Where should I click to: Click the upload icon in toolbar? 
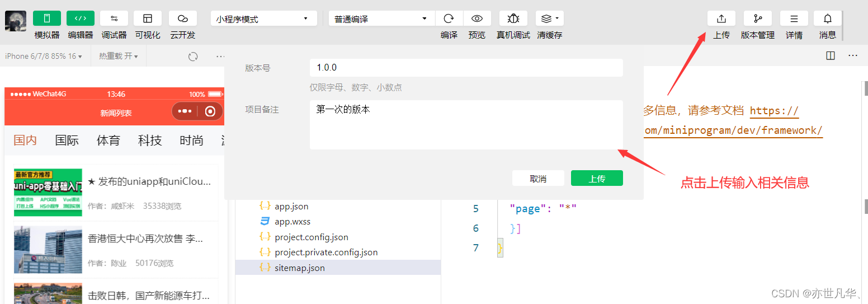(x=721, y=18)
